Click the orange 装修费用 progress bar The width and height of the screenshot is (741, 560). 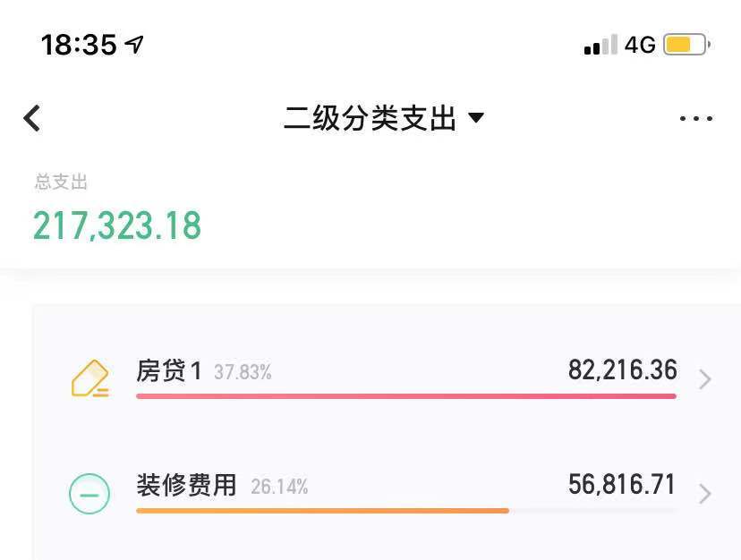click(x=322, y=510)
